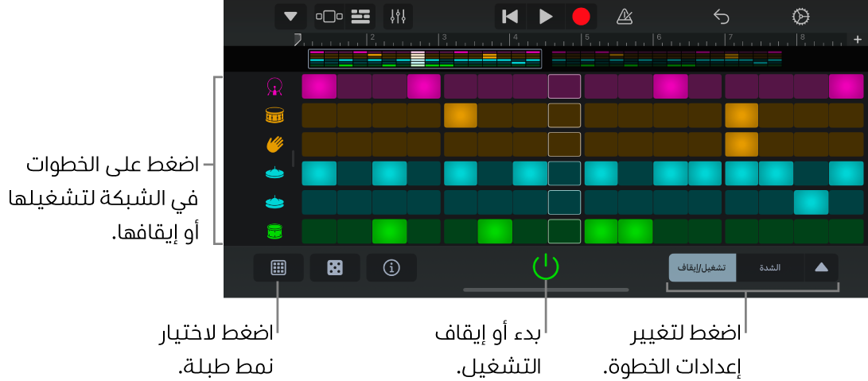Turn on clap row step 1
This screenshot has width=868, height=381.
pyautogui.click(x=319, y=144)
